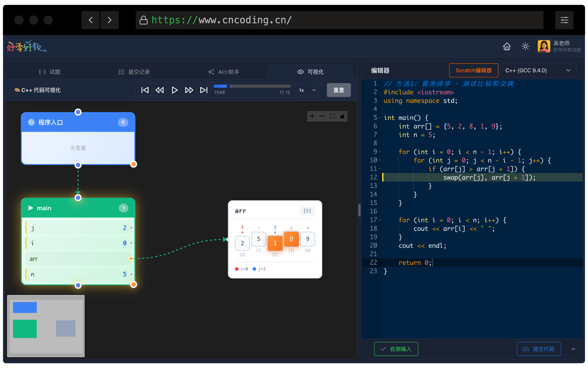Zoom in the visualization canvas

coord(312,116)
